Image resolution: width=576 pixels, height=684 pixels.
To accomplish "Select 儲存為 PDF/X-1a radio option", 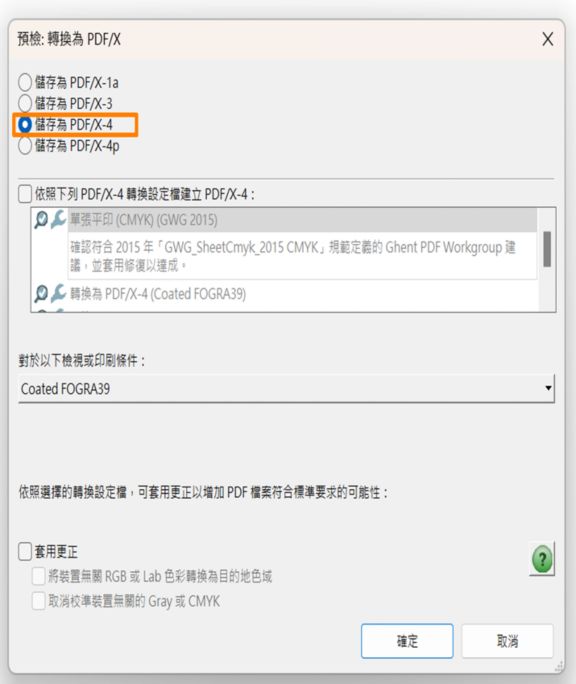I will tap(25, 82).
